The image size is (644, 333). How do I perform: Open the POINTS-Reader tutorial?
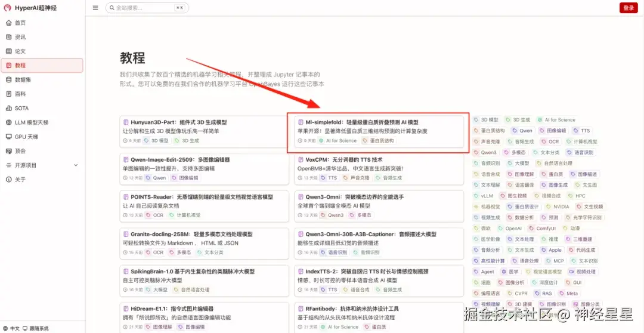pos(204,206)
